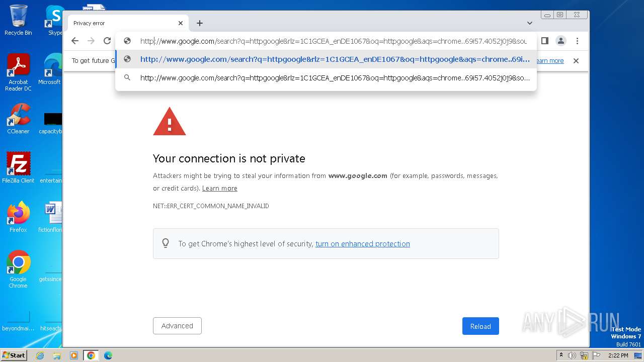The width and height of the screenshot is (644, 362).
Task: Open Acrobat Reader DC desktop shortcut
Action: click(x=18, y=72)
